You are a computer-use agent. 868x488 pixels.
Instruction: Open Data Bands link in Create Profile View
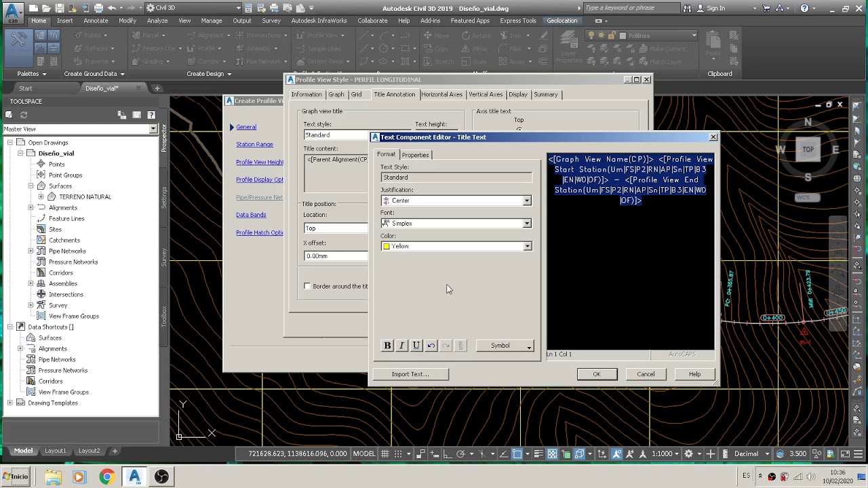tap(251, 215)
